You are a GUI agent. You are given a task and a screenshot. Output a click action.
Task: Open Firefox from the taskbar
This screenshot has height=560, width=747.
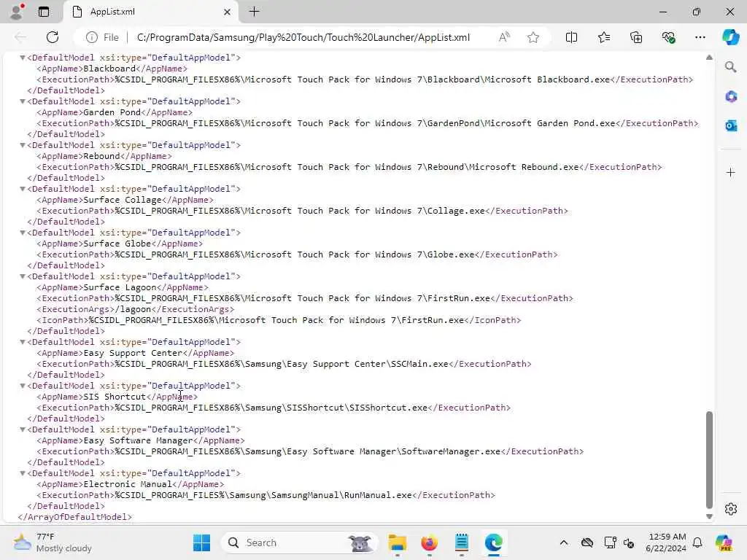click(429, 542)
